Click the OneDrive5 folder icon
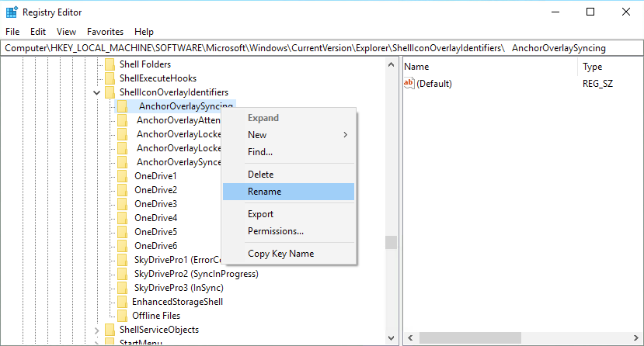 (122, 232)
